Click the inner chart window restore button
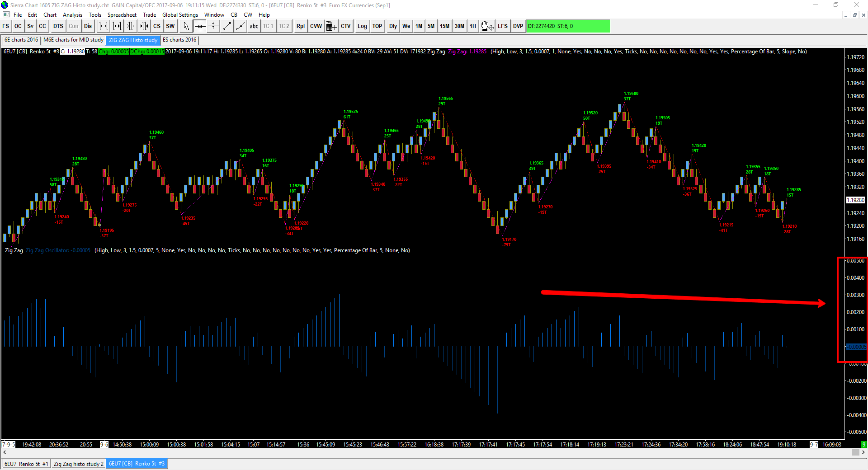The width and height of the screenshot is (868, 470). (x=854, y=15)
